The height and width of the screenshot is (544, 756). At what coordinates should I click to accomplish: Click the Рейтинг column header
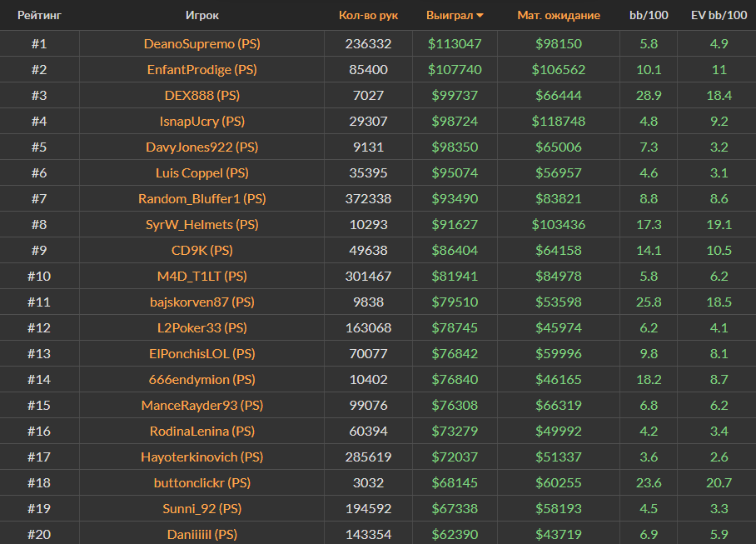point(39,15)
